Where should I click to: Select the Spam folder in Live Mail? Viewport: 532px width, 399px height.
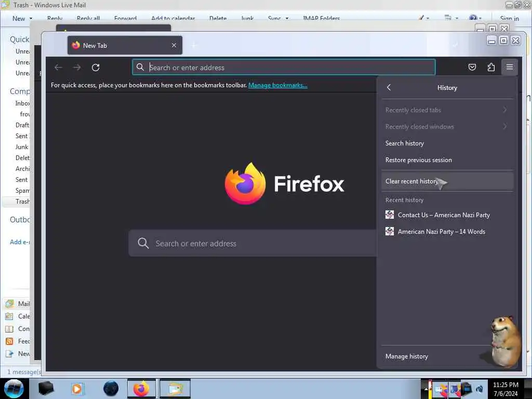[22, 190]
